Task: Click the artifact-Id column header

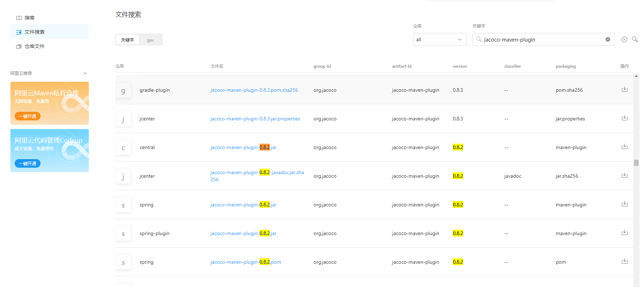Action: 402,66
